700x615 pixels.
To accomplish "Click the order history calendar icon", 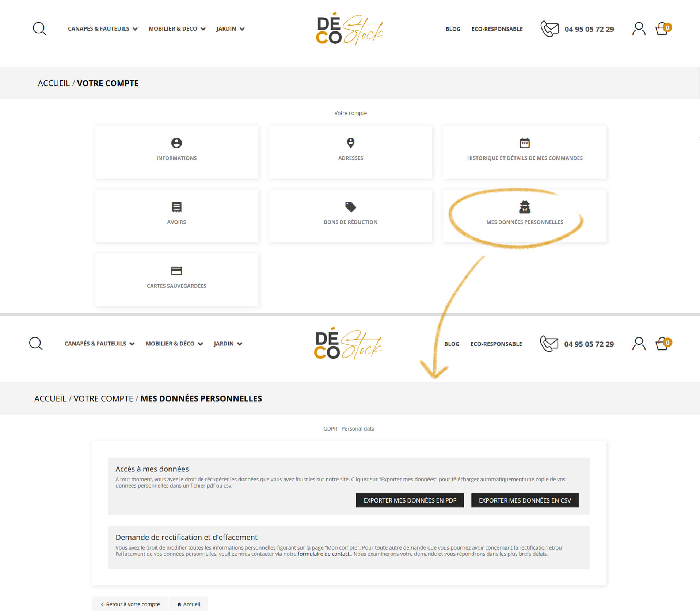I will click(525, 143).
